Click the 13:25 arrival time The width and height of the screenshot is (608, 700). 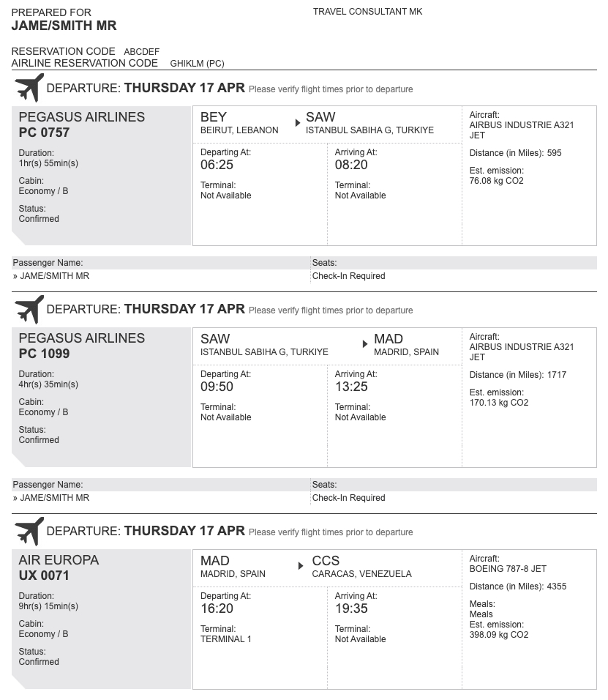[x=351, y=387]
